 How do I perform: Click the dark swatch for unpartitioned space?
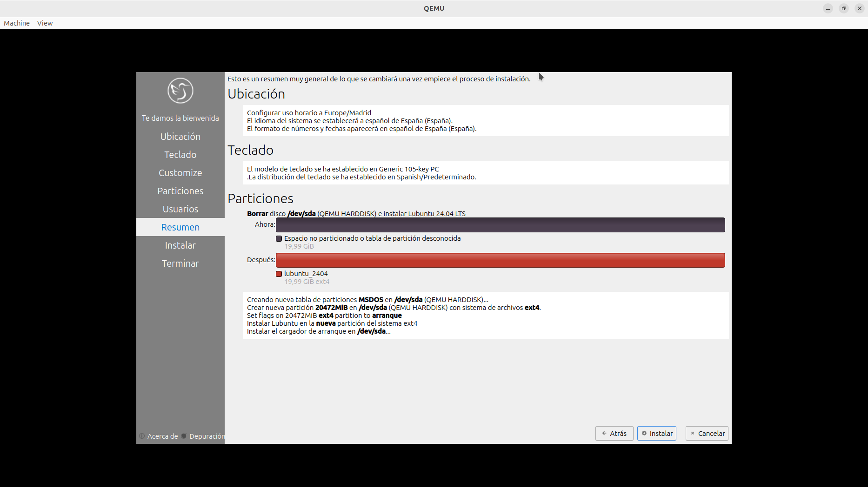click(279, 238)
